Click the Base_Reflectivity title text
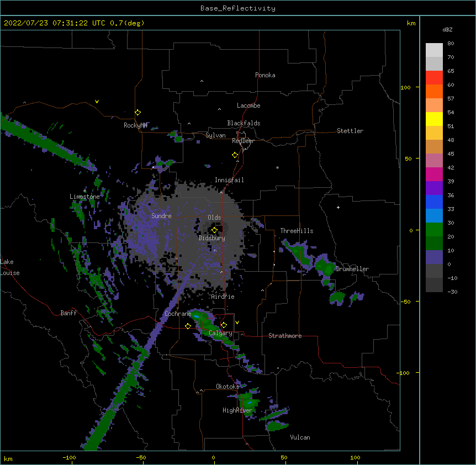Image resolution: width=476 pixels, height=465 pixels. (x=238, y=8)
